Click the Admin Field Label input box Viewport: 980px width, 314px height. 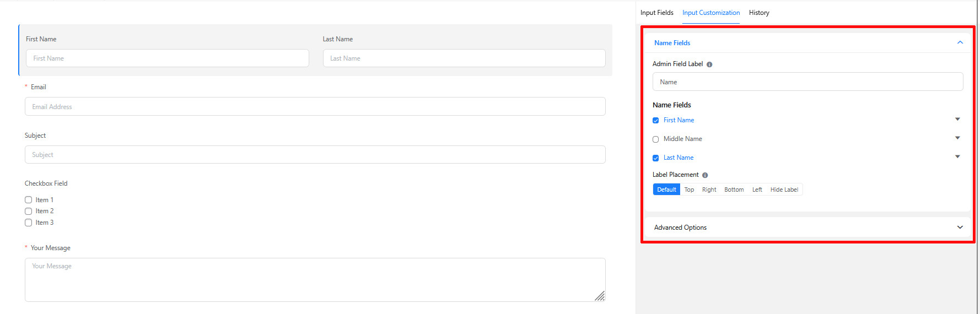pyautogui.click(x=807, y=82)
